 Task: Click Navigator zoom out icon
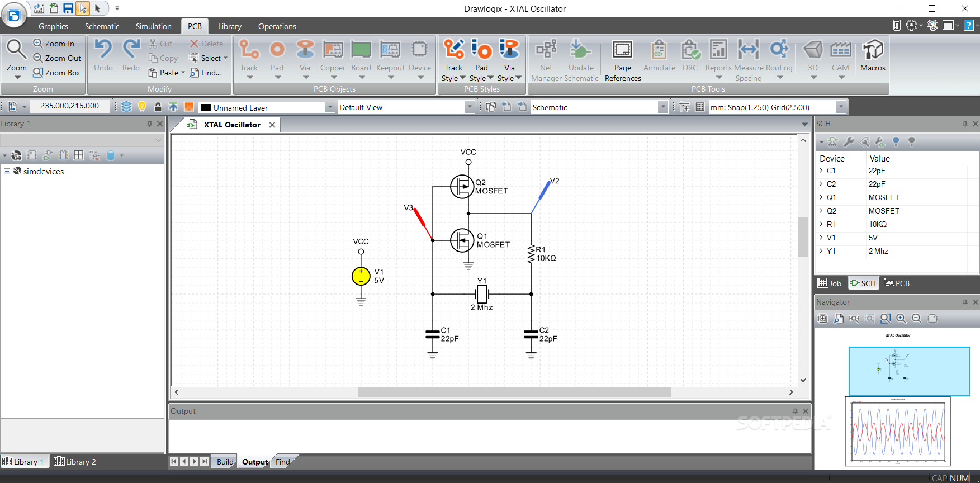point(917,319)
